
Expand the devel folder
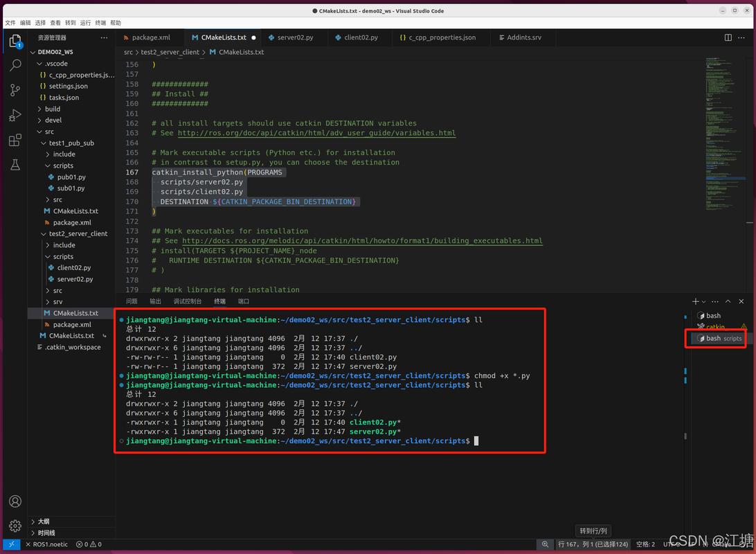coord(71,120)
